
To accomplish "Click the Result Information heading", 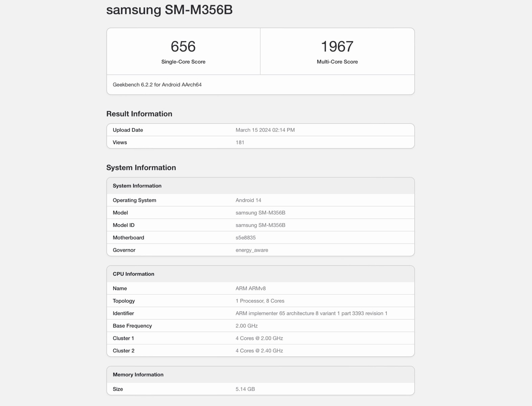I will (139, 114).
